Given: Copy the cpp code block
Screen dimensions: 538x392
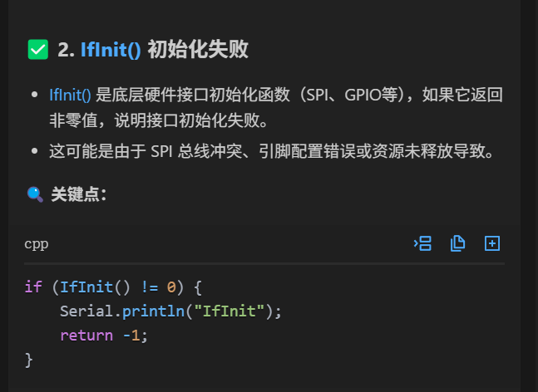Looking at the screenshot, I should click(x=457, y=243).
